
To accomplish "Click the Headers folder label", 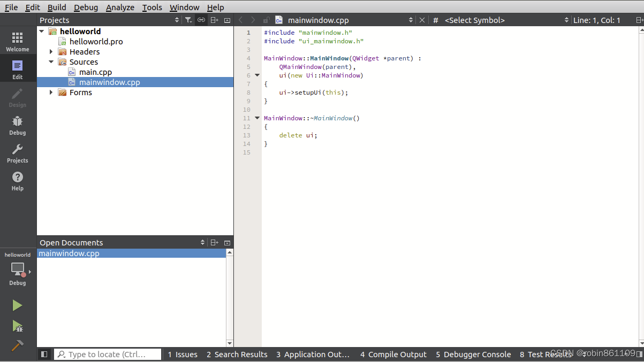I will [x=85, y=52].
